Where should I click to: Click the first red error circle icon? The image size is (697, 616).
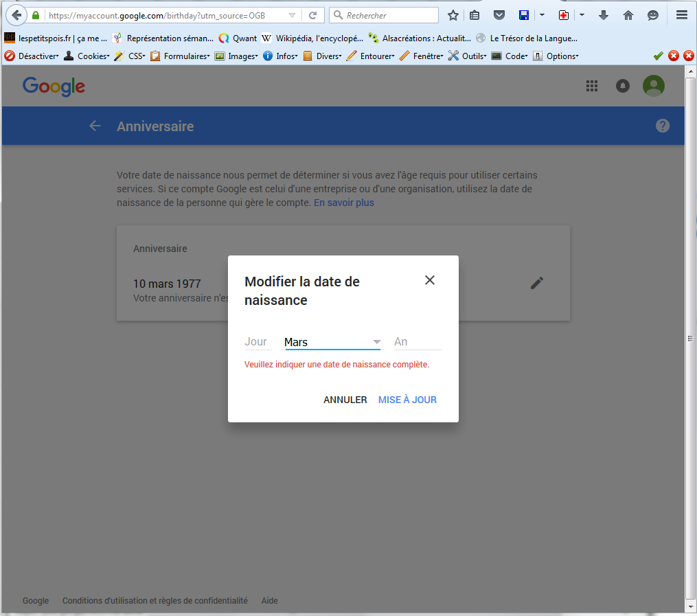pyautogui.click(x=674, y=56)
